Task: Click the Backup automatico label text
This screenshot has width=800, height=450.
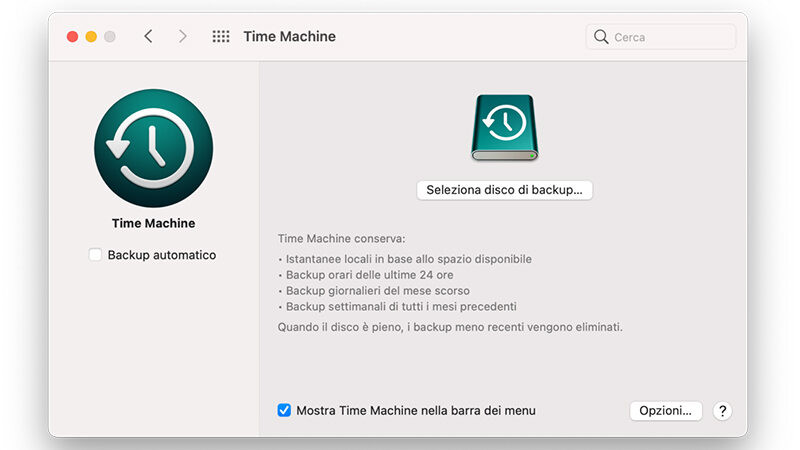Action: click(x=162, y=255)
